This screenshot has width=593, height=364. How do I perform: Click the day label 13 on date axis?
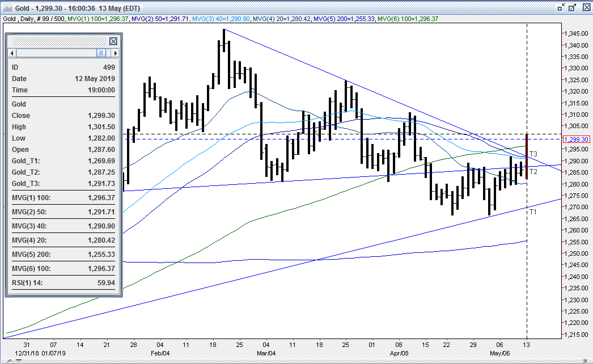(x=527, y=345)
